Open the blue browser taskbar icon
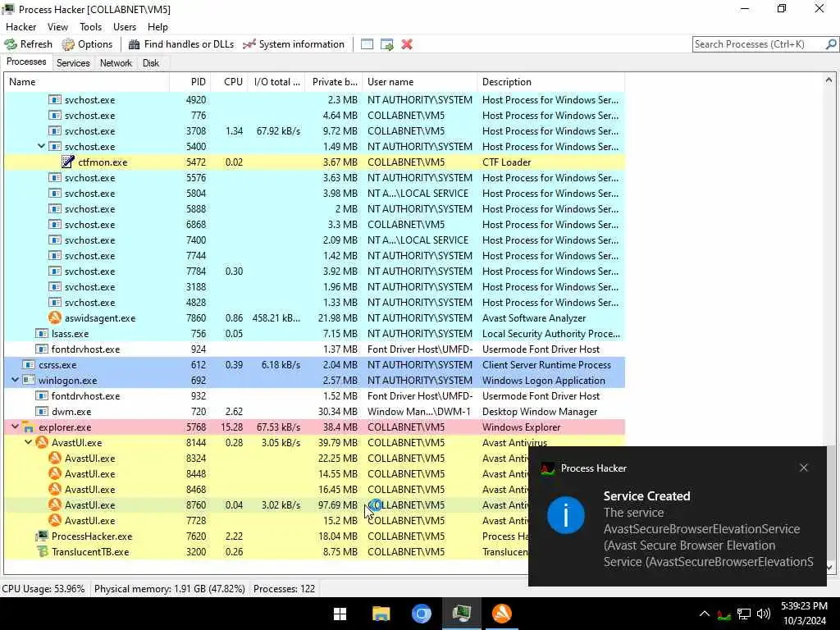 [x=422, y=614]
